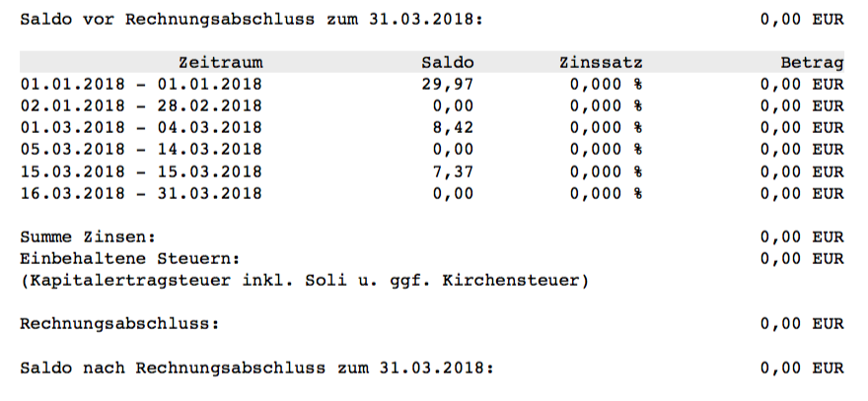This screenshot has height=401, width=868.
Task: Click the period 15.03.2018 - 15.03.2018
Action: (x=141, y=171)
